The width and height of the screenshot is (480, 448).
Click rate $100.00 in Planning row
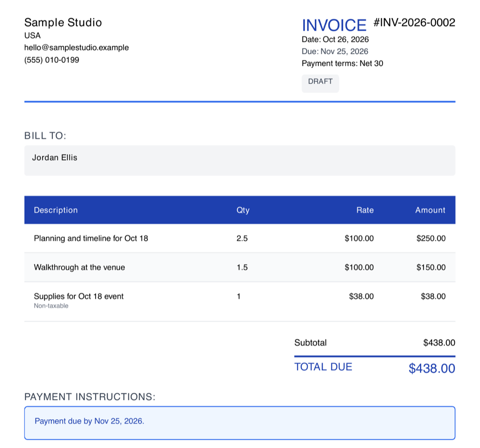(359, 238)
